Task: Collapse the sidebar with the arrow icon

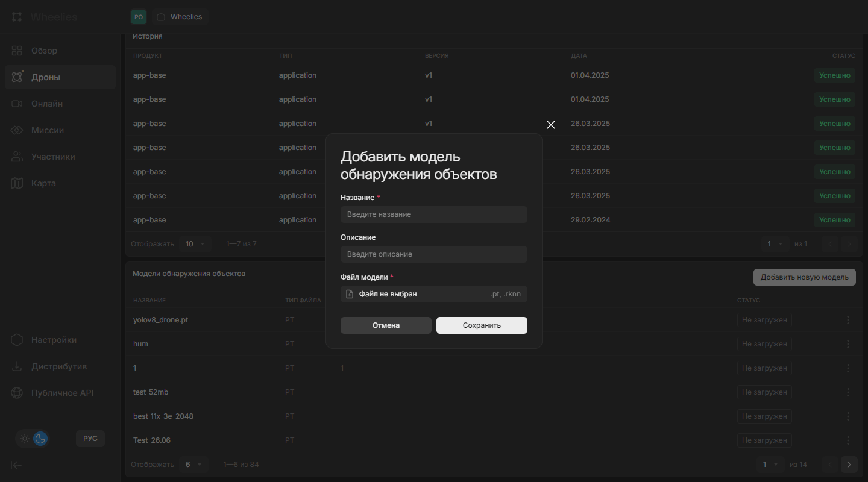Action: click(17, 465)
